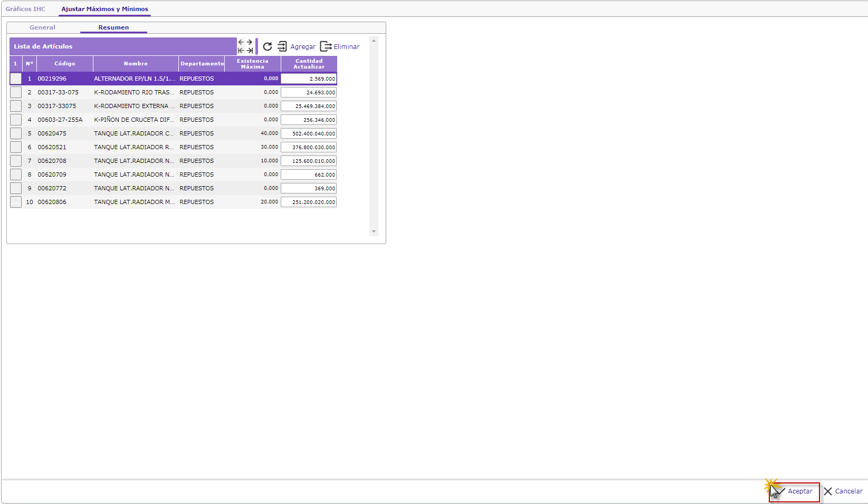The width and height of the screenshot is (868, 504).
Task: Tick the checkbox for article 00620806
Action: 16,202
